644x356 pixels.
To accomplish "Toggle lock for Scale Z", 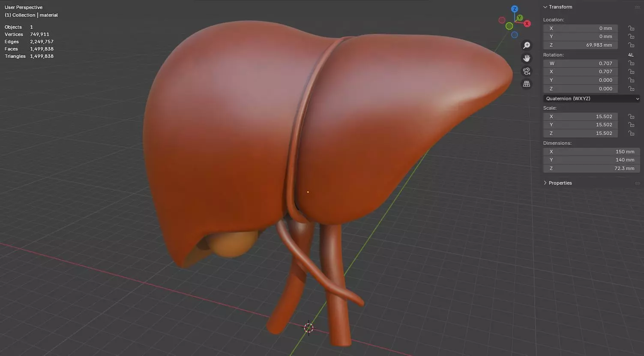I will pos(631,133).
